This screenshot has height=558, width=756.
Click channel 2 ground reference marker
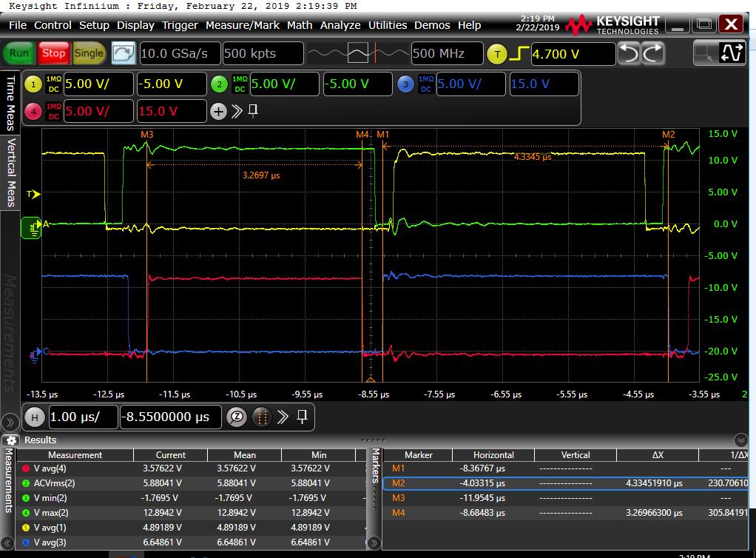[x=31, y=228]
